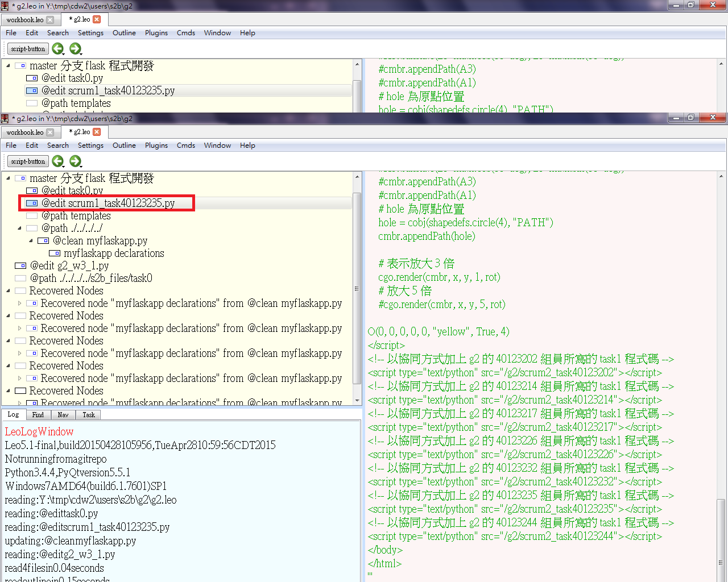Close the workbook.leo tab in lower window
This screenshot has width=728, height=582.
pyautogui.click(x=50, y=132)
